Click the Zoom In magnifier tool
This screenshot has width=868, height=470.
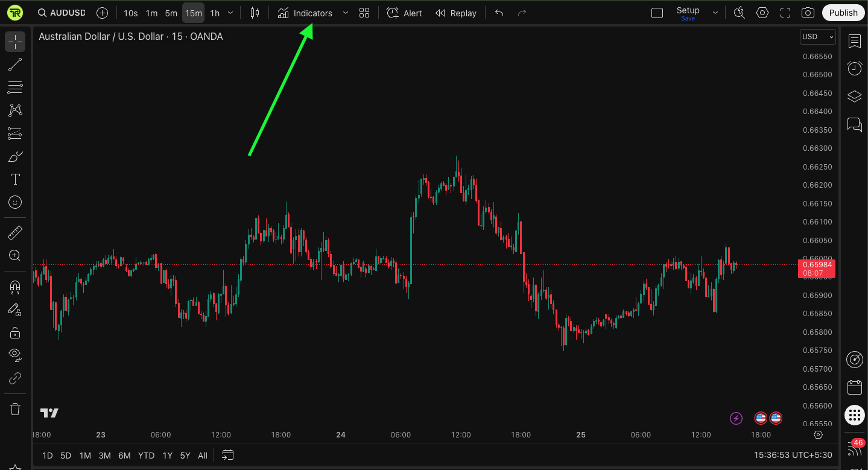click(x=15, y=255)
